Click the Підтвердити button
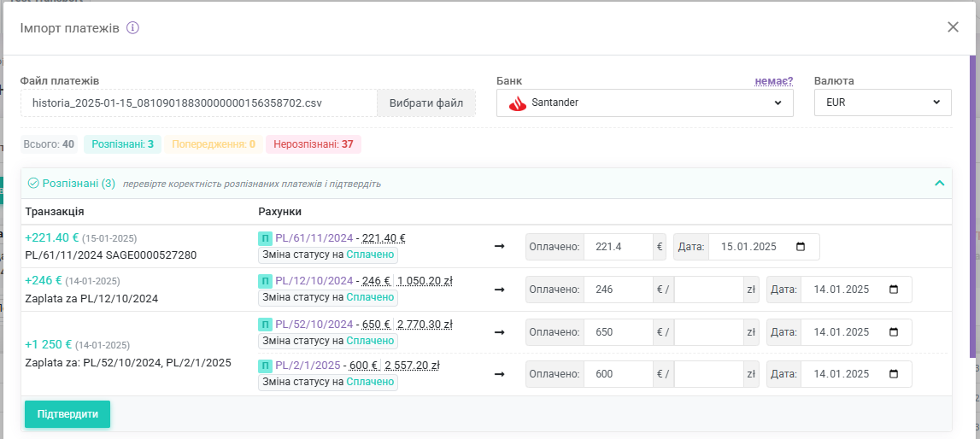The height and width of the screenshot is (439, 980). pyautogui.click(x=67, y=414)
